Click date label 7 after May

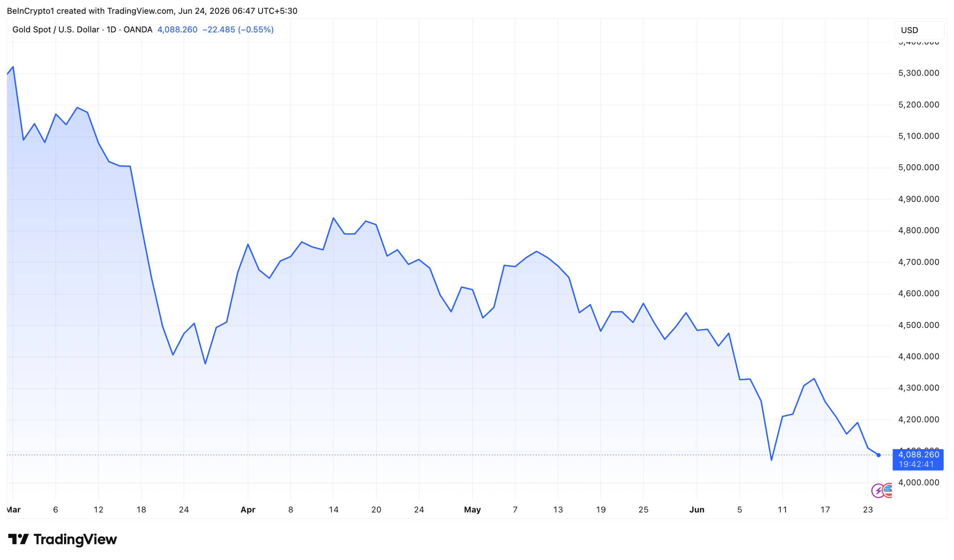click(515, 510)
